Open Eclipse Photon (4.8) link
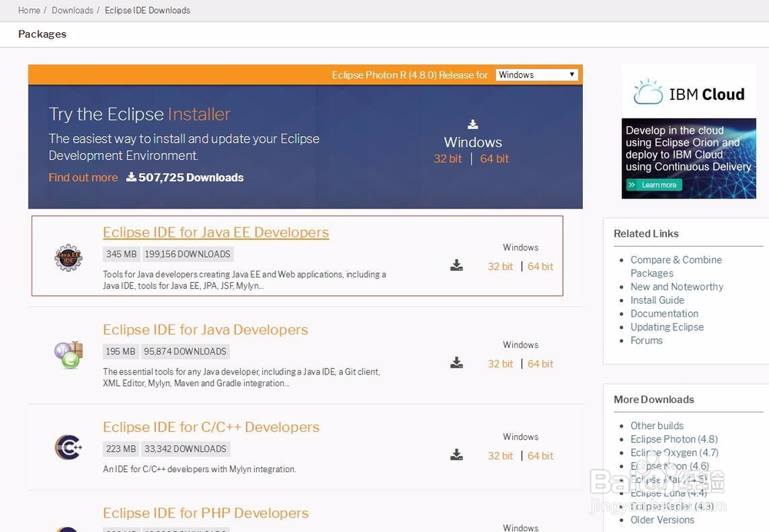This screenshot has height=532, width=769. click(x=674, y=439)
